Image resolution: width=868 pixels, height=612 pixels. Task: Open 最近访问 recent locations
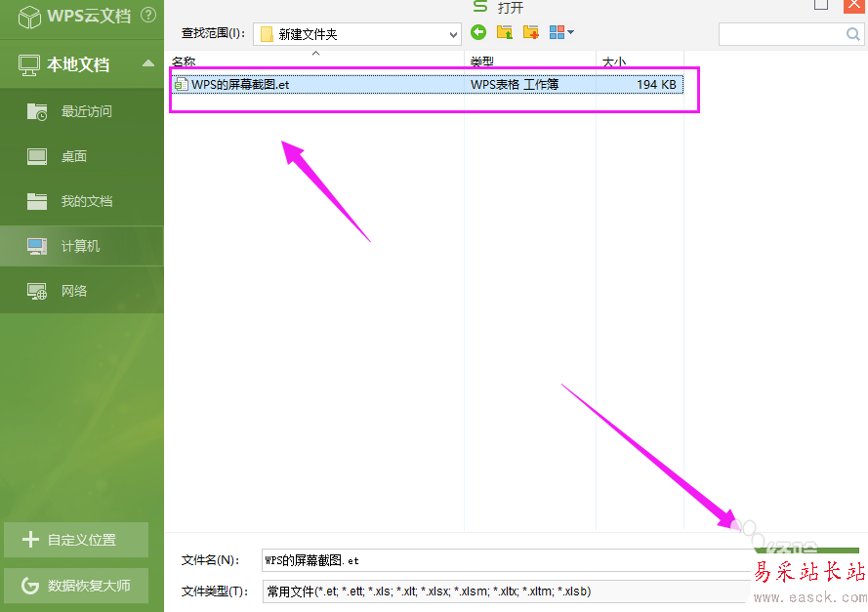point(82,112)
